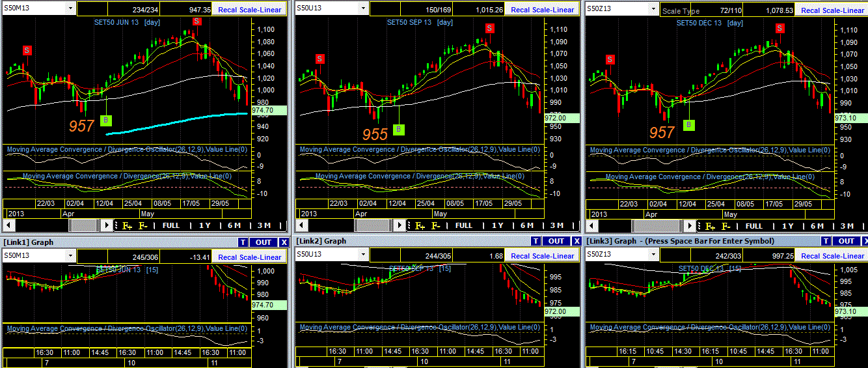The width and height of the screenshot is (868, 368).
Task: Zoom in with F+ on S50Z13 daily chart
Action: 710,226
